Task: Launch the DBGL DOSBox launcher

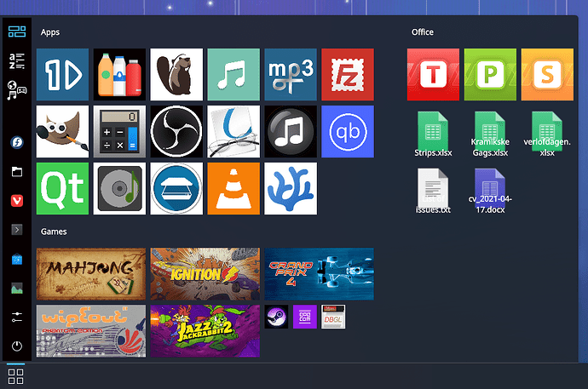Action: 333,317
